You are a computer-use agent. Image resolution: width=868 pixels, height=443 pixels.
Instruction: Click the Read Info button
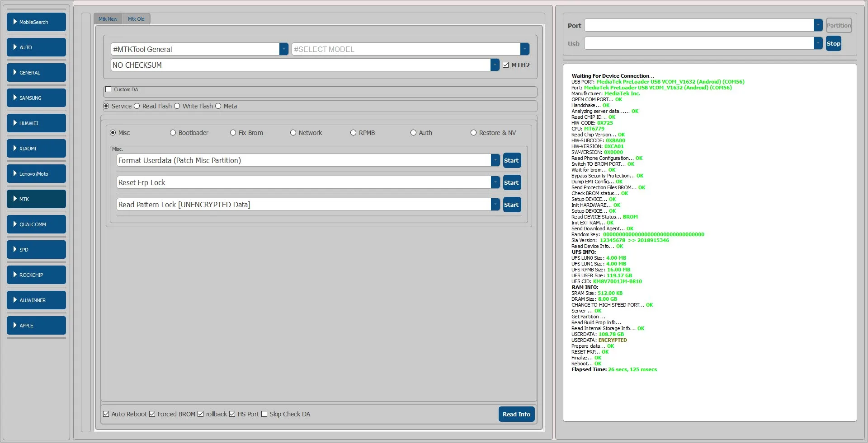click(x=516, y=414)
